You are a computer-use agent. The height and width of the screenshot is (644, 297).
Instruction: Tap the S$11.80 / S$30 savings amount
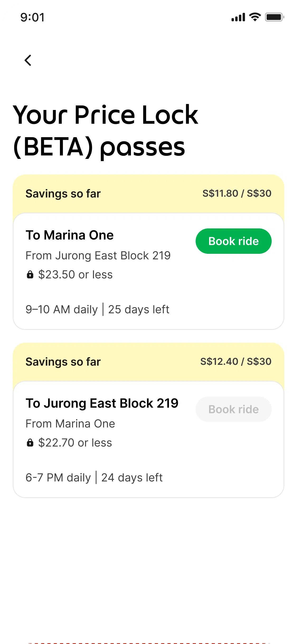[237, 194]
